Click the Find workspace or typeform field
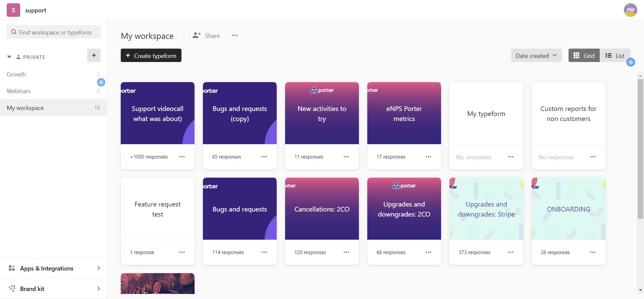This screenshot has height=299, width=644. [x=54, y=32]
